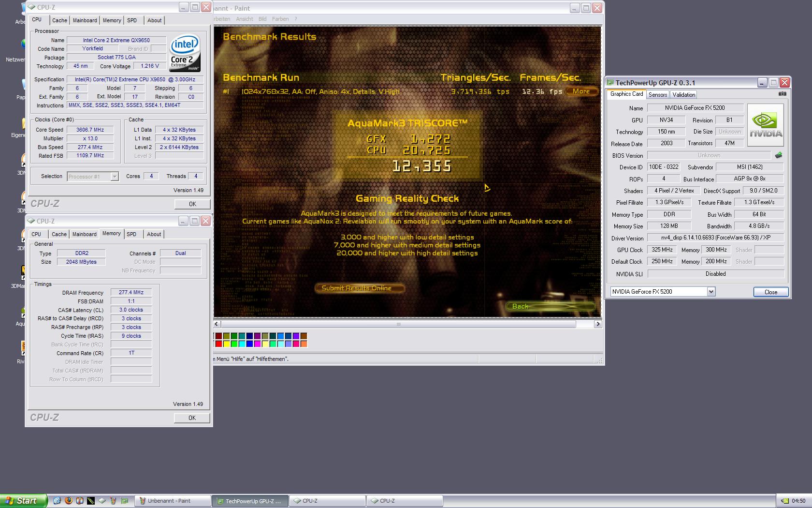The image size is (812, 508).
Task: Open the Validation tab in GPU-Z
Action: pos(684,94)
